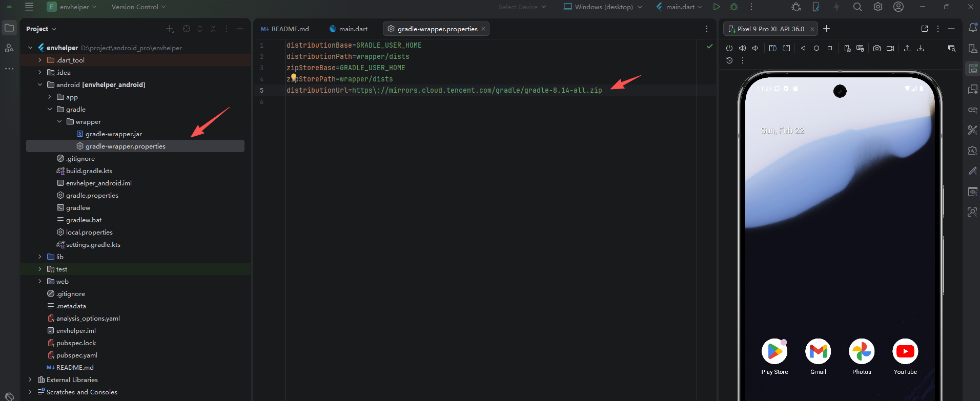
Task: Open the Layout Inspector toggle in emulator toolbar
Action: (951, 48)
